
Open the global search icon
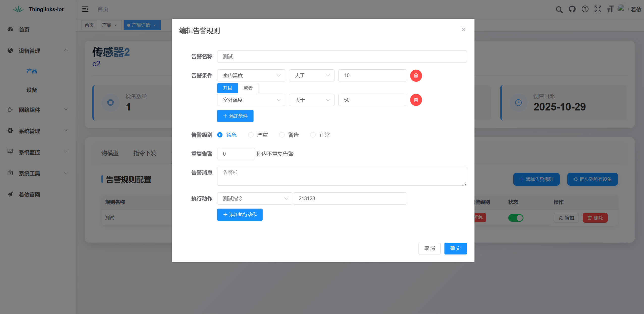(x=559, y=9)
